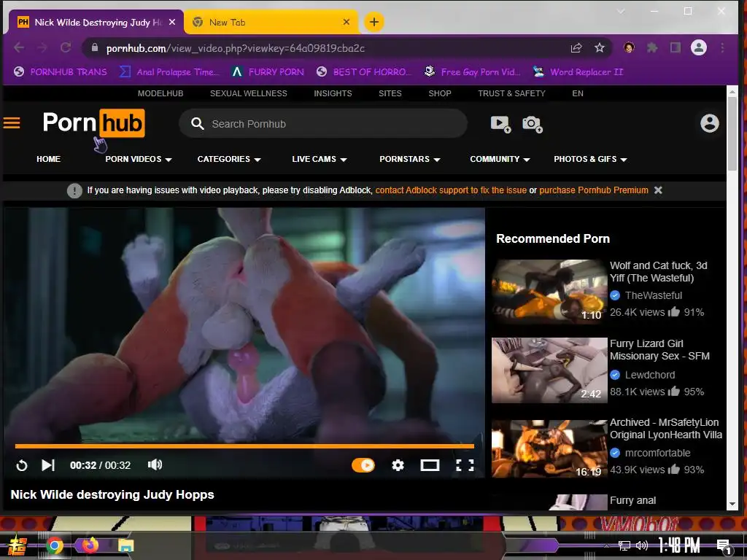The width and height of the screenshot is (747, 560).
Task: Click the address bar URL
Action: 236,48
